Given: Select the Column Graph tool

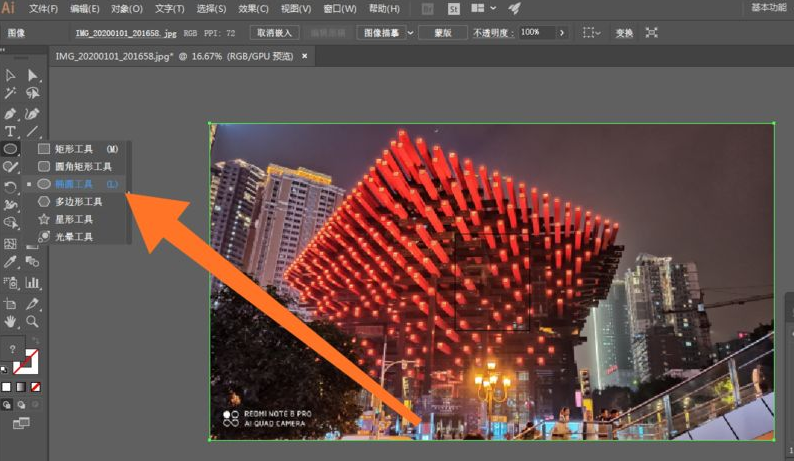Looking at the screenshot, I should tap(32, 283).
